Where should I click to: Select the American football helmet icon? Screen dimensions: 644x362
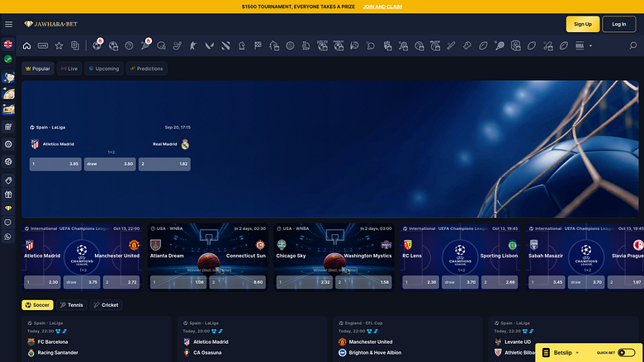point(161,45)
